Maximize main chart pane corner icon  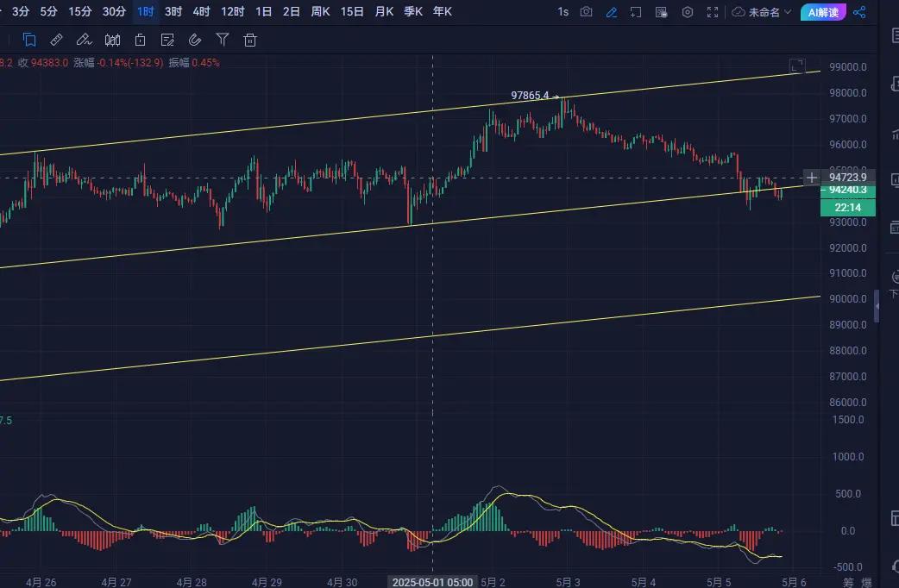(797, 66)
